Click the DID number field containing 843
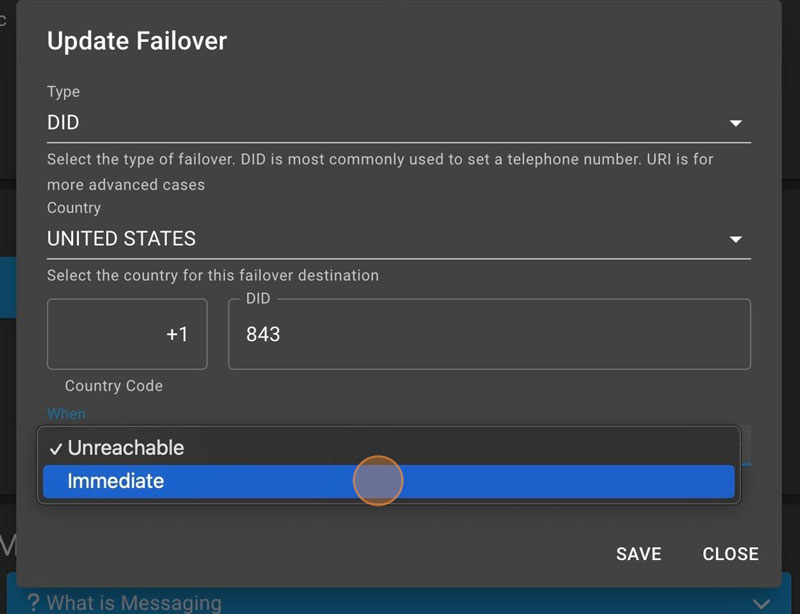The image size is (800, 614). point(489,335)
